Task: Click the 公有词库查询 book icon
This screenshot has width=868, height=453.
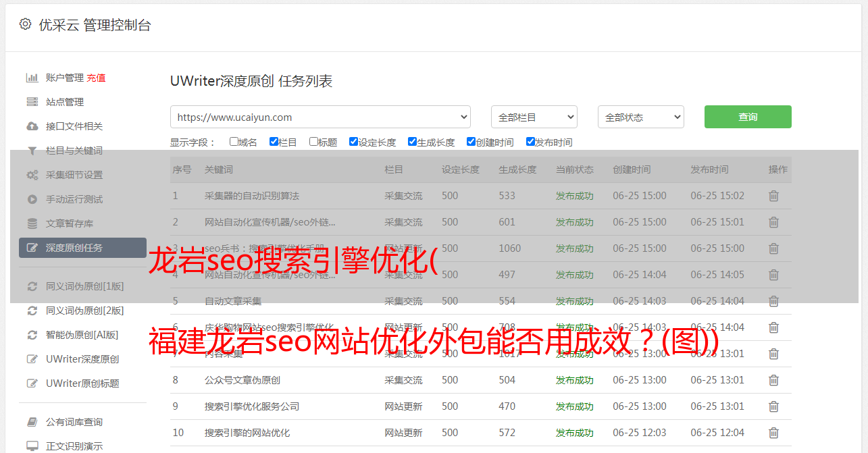Action: 32,422
